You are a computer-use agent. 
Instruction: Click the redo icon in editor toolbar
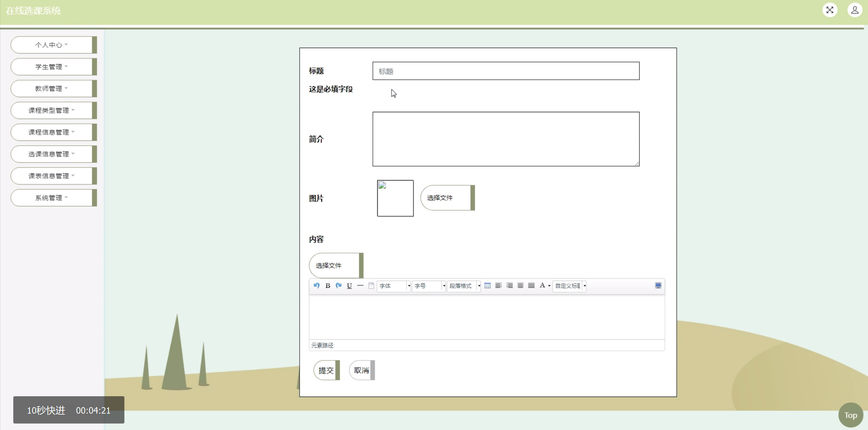point(338,286)
